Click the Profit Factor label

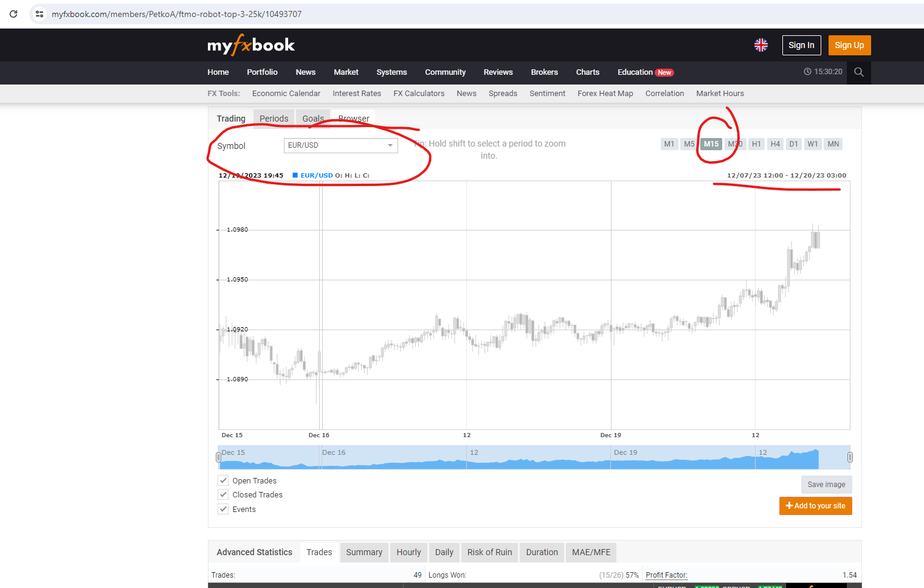(x=666, y=575)
